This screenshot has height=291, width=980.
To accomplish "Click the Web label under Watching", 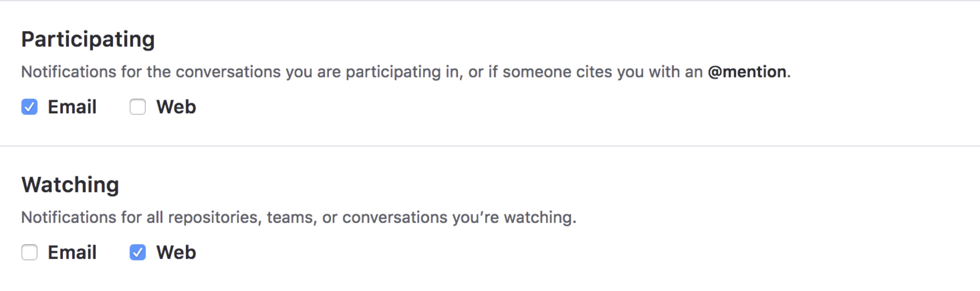I will coord(176,252).
